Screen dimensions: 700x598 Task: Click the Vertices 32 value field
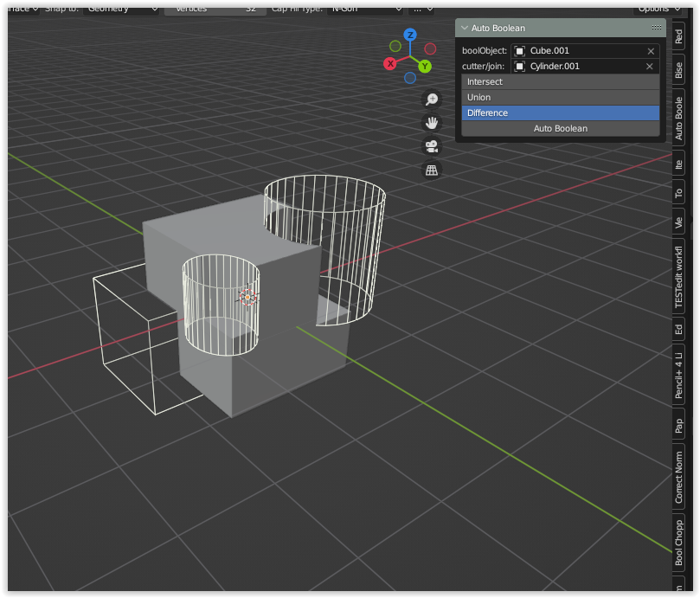(x=215, y=10)
